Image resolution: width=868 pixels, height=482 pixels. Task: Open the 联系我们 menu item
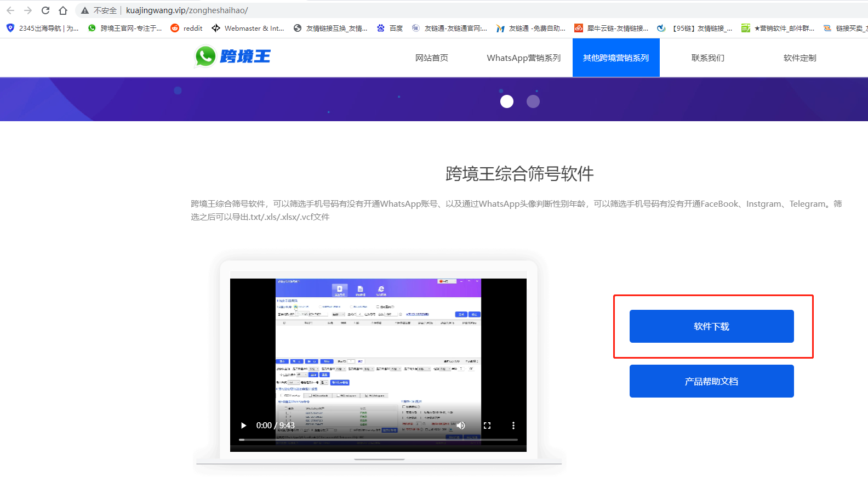pyautogui.click(x=708, y=58)
